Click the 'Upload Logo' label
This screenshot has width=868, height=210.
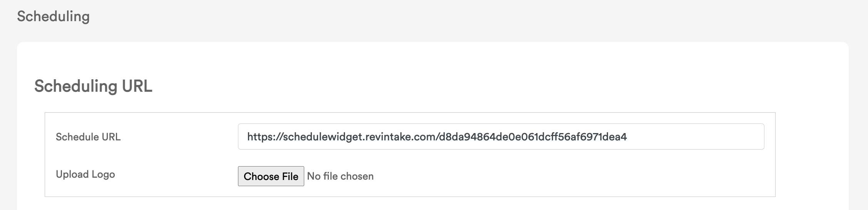(85, 174)
